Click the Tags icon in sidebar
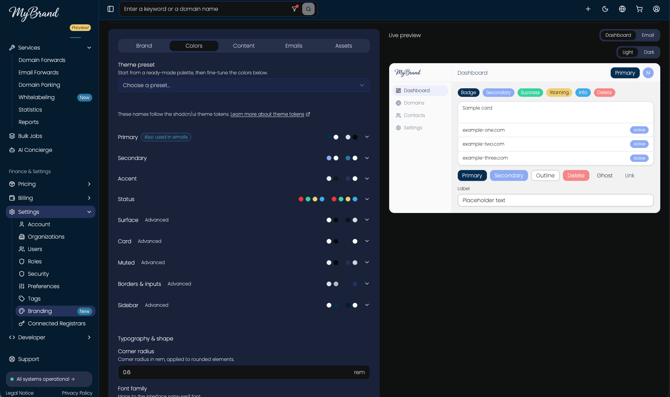This screenshot has height=397, width=670. tap(22, 299)
